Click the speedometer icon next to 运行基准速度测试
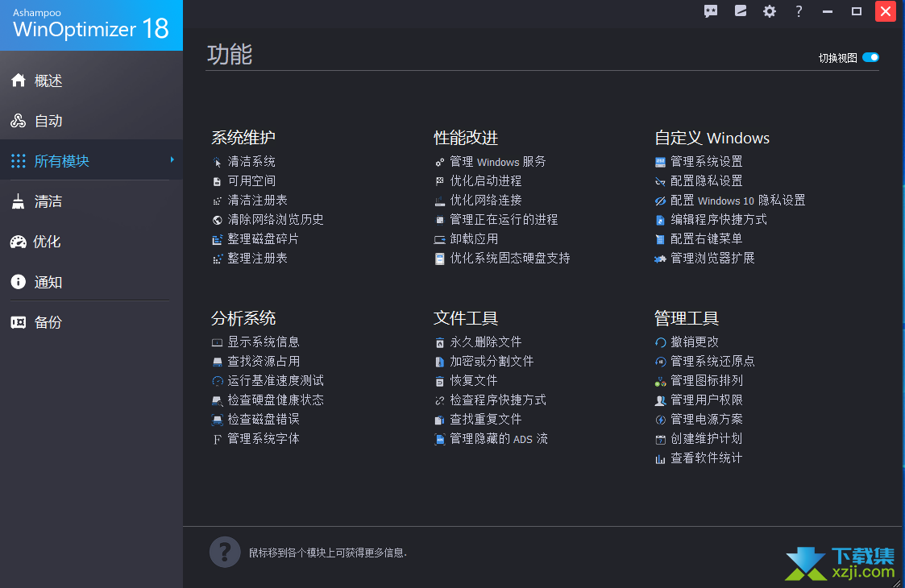 [x=217, y=381]
